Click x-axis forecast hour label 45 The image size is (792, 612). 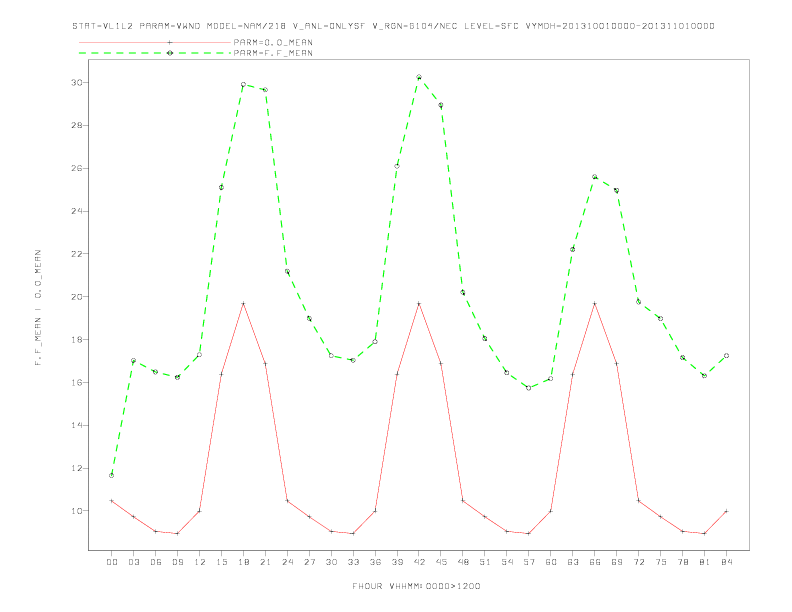(x=441, y=562)
